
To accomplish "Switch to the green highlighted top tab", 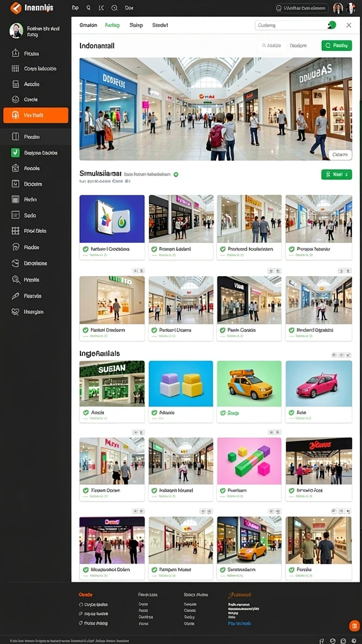I will (112, 25).
